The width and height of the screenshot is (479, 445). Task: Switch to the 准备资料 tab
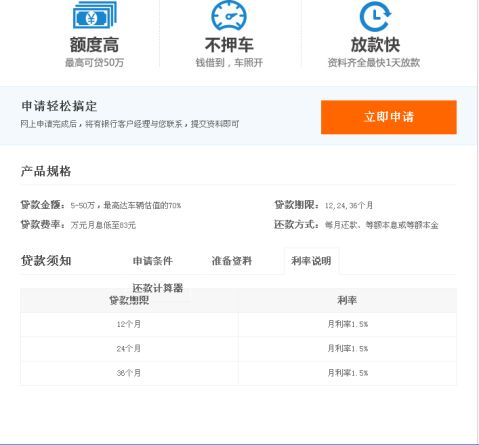(x=232, y=261)
